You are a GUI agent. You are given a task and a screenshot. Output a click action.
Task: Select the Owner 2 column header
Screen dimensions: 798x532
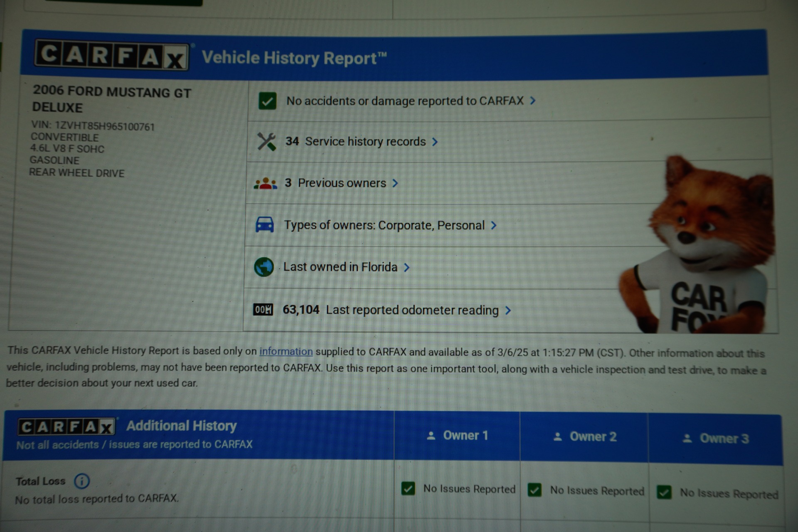pyautogui.click(x=584, y=437)
